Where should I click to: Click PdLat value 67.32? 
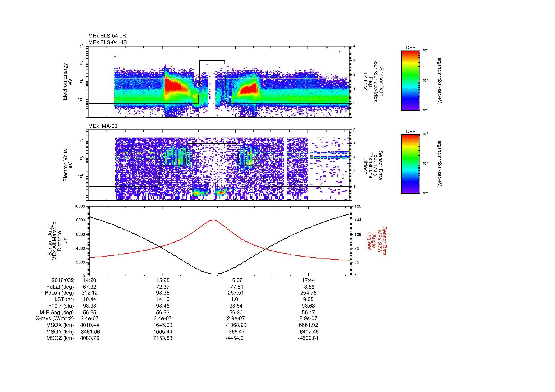tap(90, 287)
